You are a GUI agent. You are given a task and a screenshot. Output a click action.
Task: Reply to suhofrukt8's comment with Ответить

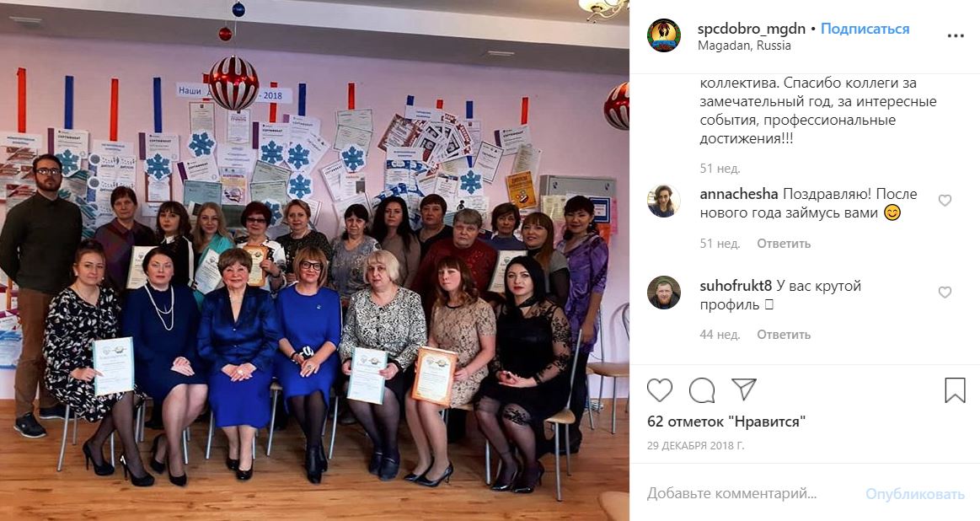[784, 335]
